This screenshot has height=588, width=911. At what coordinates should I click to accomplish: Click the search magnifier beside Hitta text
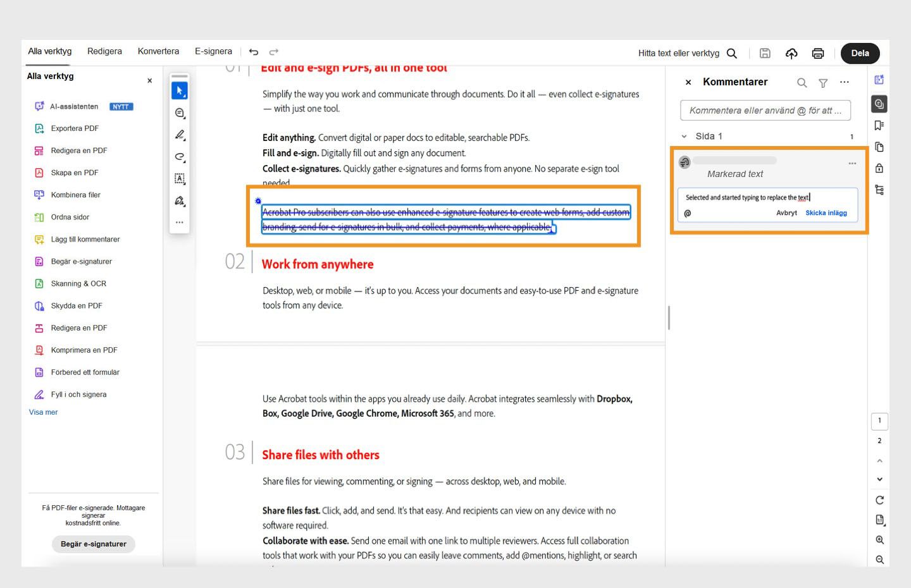732,53
